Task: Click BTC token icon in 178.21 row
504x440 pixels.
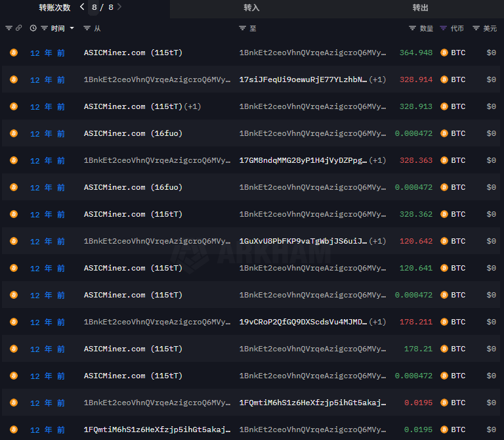Action: (x=444, y=349)
